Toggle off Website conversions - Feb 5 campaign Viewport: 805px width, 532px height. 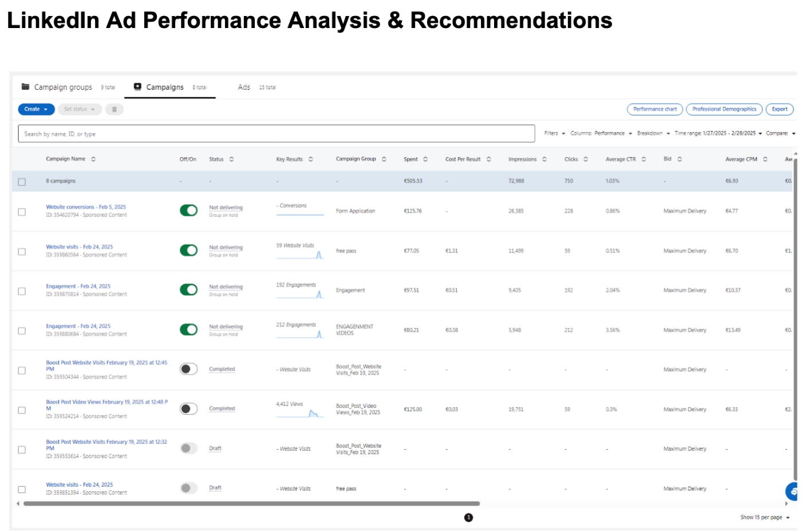tap(188, 211)
